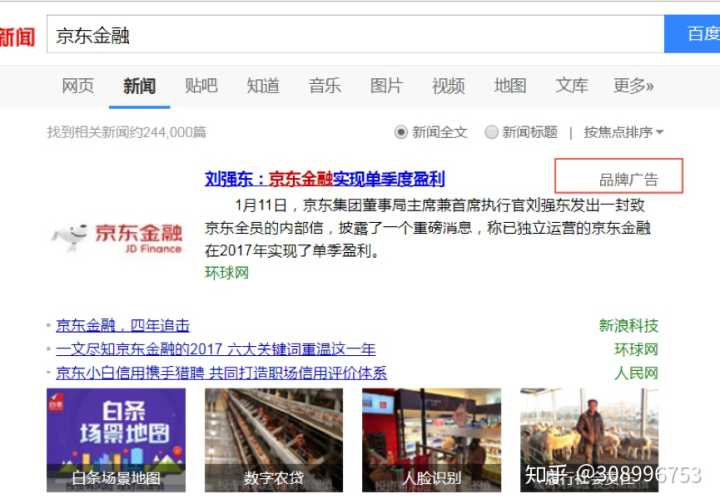The image size is (720, 504).
Task: Select the 新闻 tab
Action: click(139, 86)
